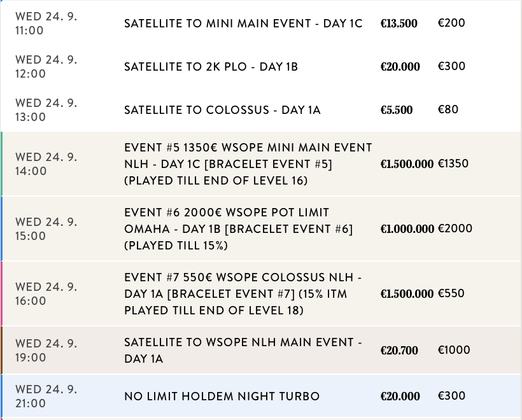Click the Wed 24. 9. 13:00 date cell
Image resolution: width=522 pixels, height=420 pixels.
[46, 110]
